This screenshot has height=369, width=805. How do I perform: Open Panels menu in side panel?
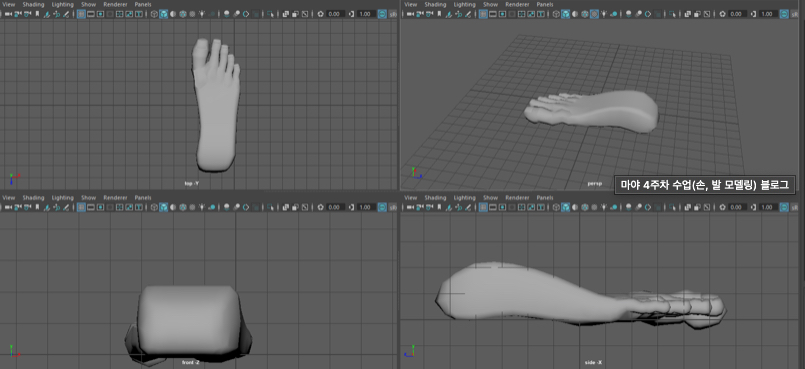pyautogui.click(x=545, y=198)
